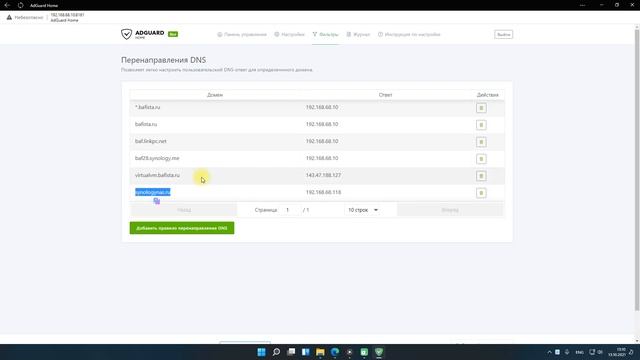Screen dimensions: 640x360
Task: Open the Windows Start menu
Action: 261,352
